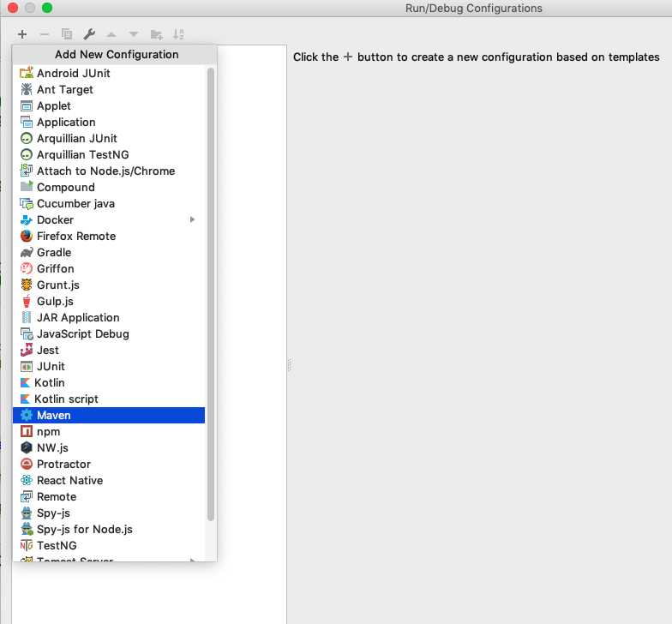
Task: Click the Attach to Node.js/Chrome icon
Action: click(x=27, y=171)
